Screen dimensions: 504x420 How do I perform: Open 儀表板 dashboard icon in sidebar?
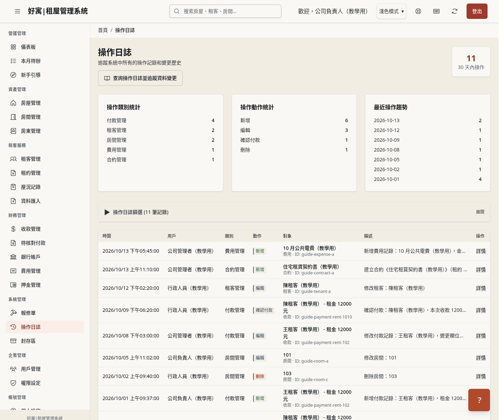pos(13,47)
